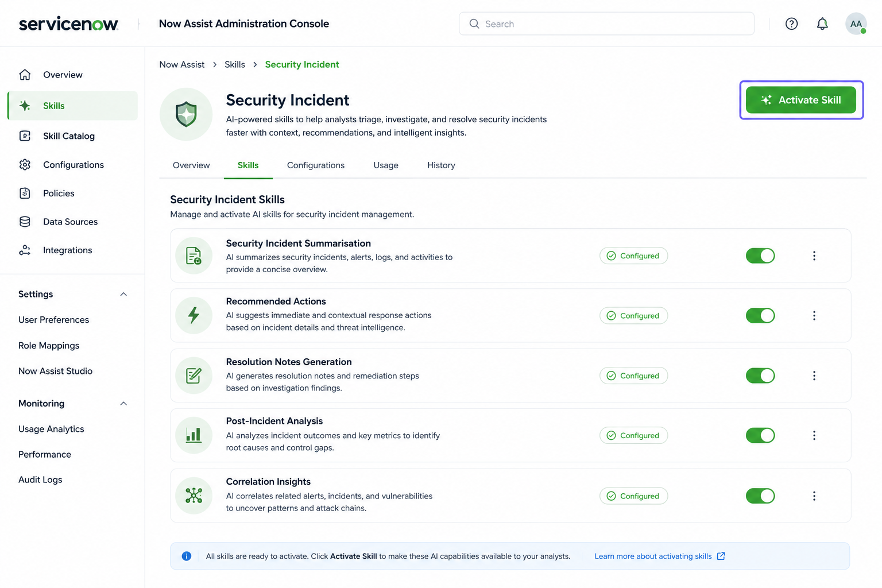This screenshot has height=588, width=882.
Task: Click the Skills sparkle icon in sidebar
Action: pos(25,106)
